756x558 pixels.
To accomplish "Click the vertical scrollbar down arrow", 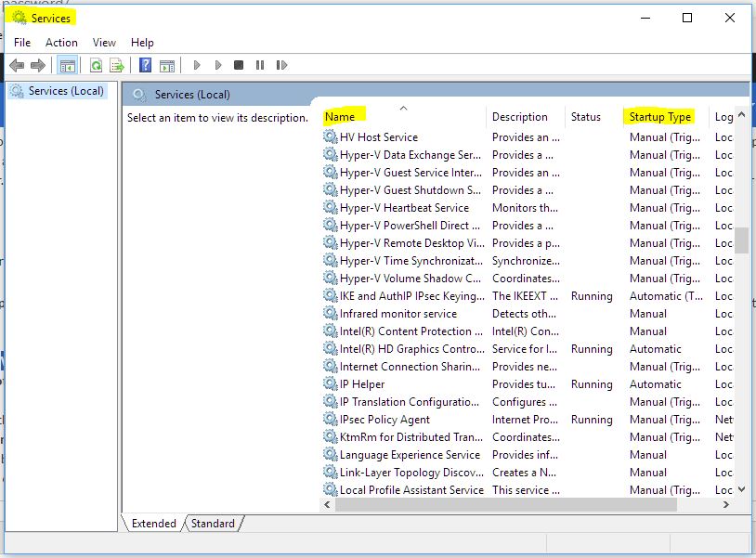I will coord(741,489).
